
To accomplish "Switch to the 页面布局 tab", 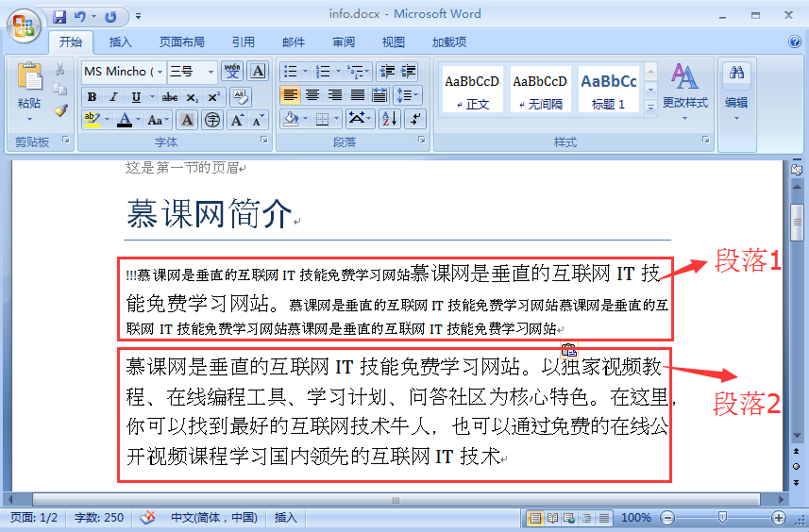I will pyautogui.click(x=181, y=42).
